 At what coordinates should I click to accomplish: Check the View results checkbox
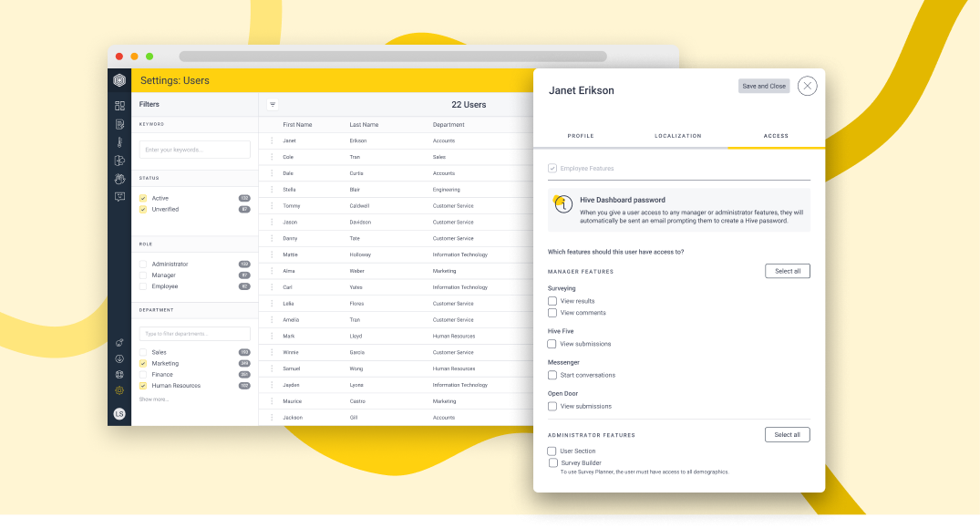pos(552,301)
